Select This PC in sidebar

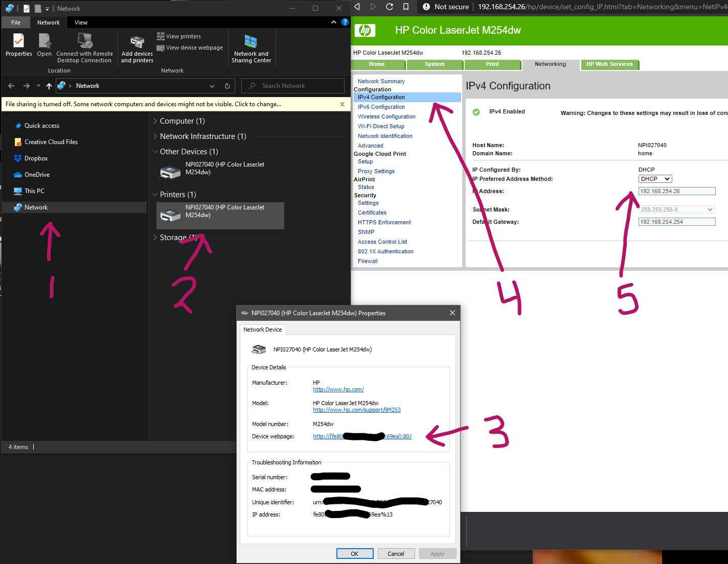(34, 191)
